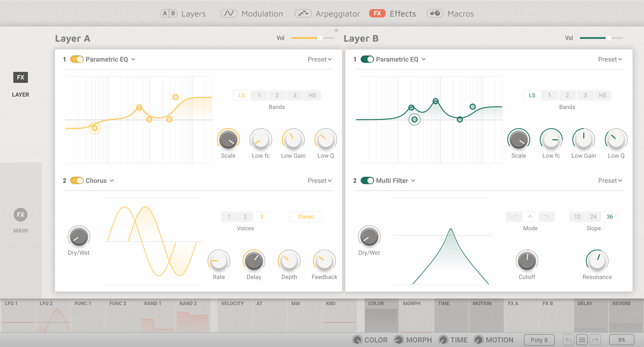The width and height of the screenshot is (644, 347).
Task: Adjust the Layer A volume slider
Action: coord(319,38)
